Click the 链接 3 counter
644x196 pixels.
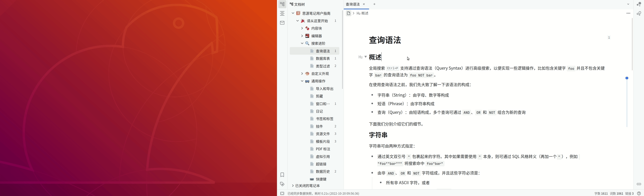(x=629, y=194)
